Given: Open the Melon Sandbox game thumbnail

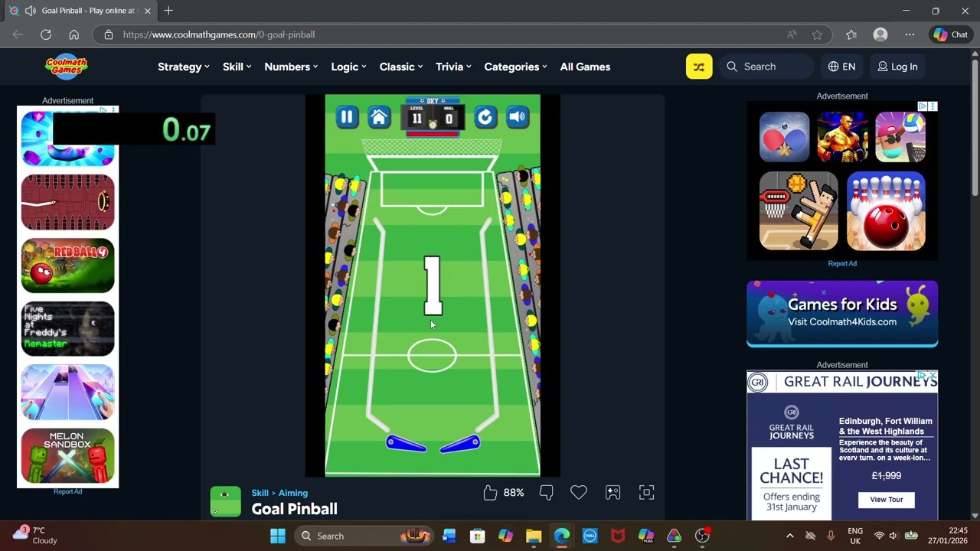Looking at the screenshot, I should pos(67,456).
